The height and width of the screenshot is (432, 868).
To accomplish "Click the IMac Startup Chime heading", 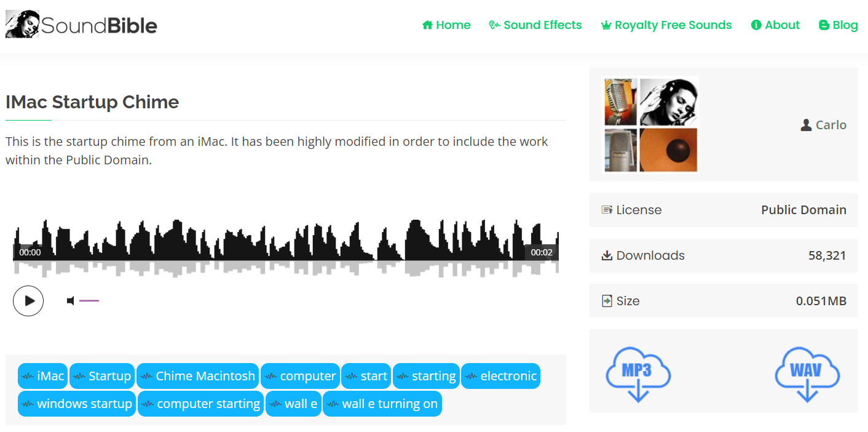I will tap(92, 102).
